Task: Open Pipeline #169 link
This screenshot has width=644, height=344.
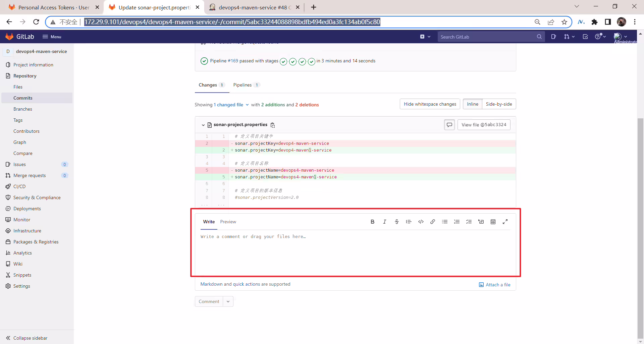Action: (x=233, y=61)
